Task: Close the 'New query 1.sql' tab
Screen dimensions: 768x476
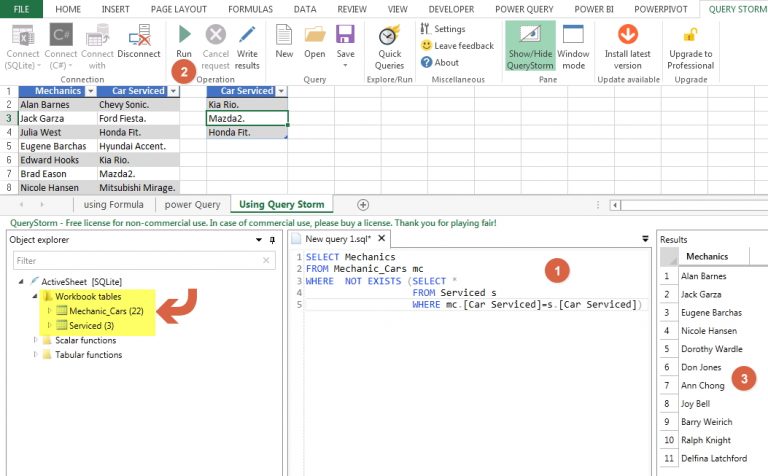Action: click(x=382, y=238)
